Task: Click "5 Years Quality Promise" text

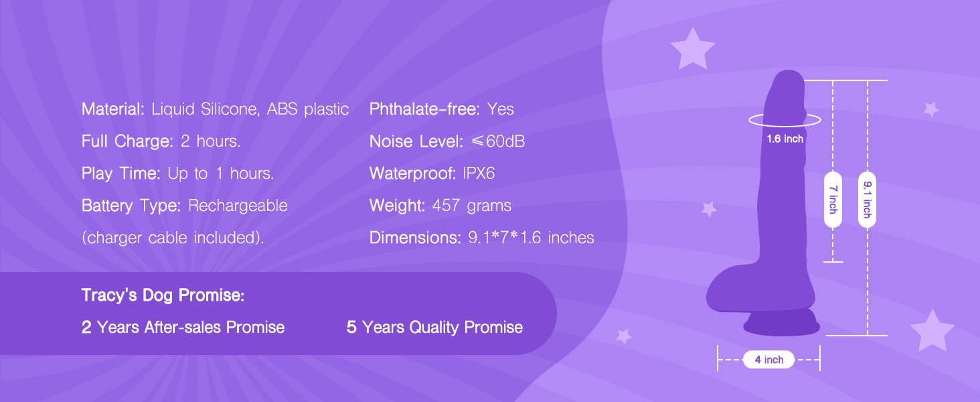Action: click(434, 328)
